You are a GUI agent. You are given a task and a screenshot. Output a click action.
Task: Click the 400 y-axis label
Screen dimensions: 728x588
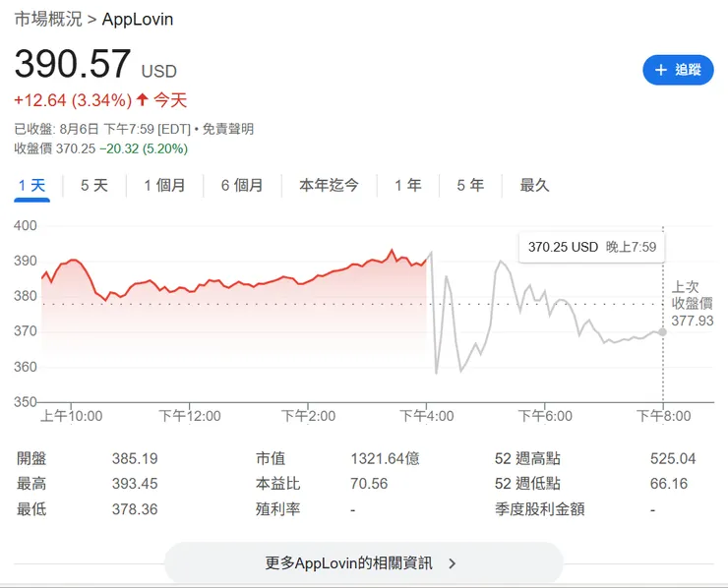click(x=25, y=225)
